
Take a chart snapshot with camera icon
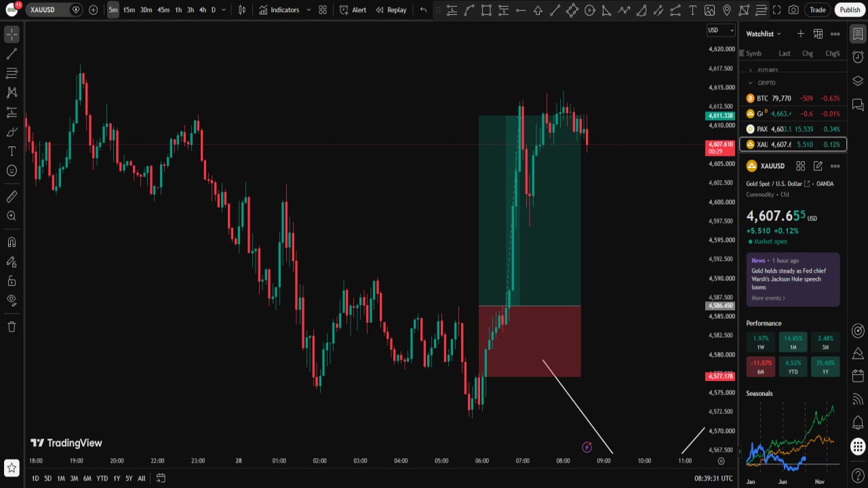coord(793,10)
